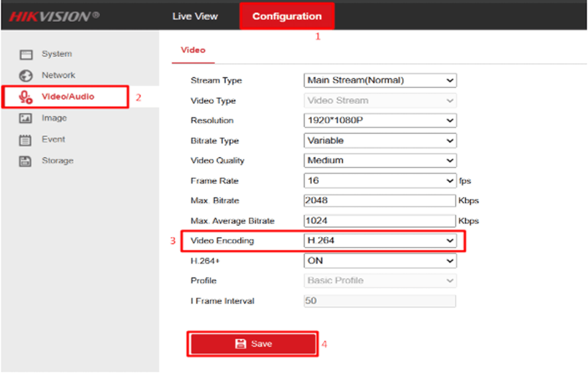Open the Video Encoding H.264 dropdown

pyautogui.click(x=380, y=241)
